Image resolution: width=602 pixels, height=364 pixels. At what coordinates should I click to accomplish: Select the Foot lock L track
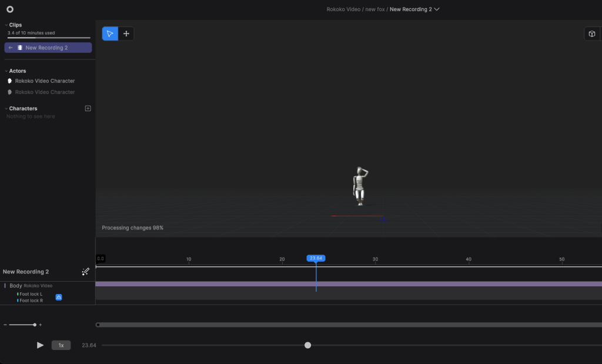[x=31, y=294]
